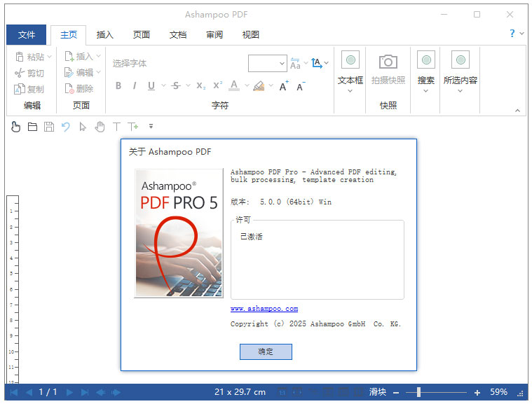Screen dimensions: 532x404
Task: Expand the 所选内容 dropdown chevron
Action: click(x=460, y=91)
